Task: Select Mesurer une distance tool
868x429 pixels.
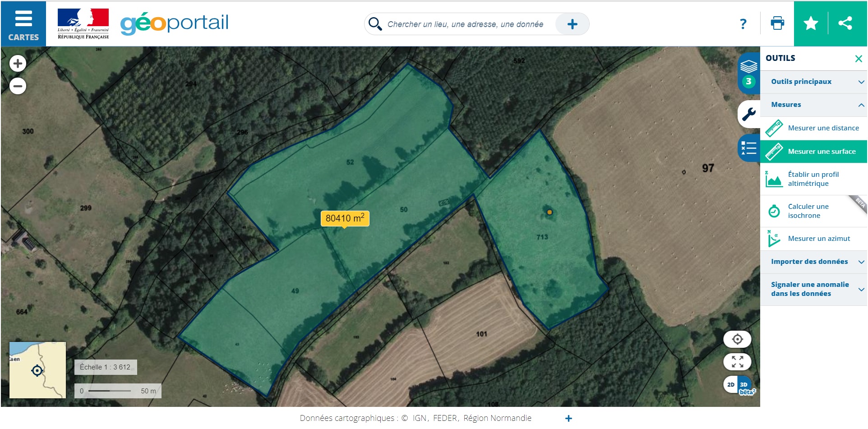Action: tap(814, 128)
